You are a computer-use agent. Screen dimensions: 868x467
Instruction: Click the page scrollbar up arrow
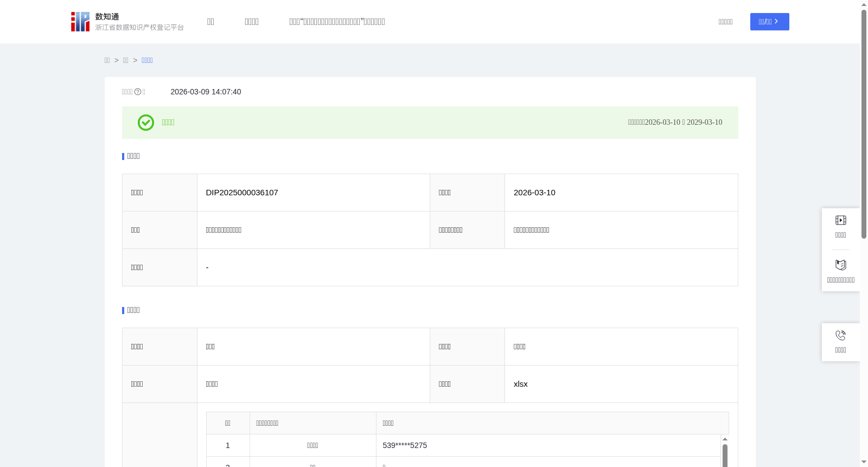coord(864,4)
